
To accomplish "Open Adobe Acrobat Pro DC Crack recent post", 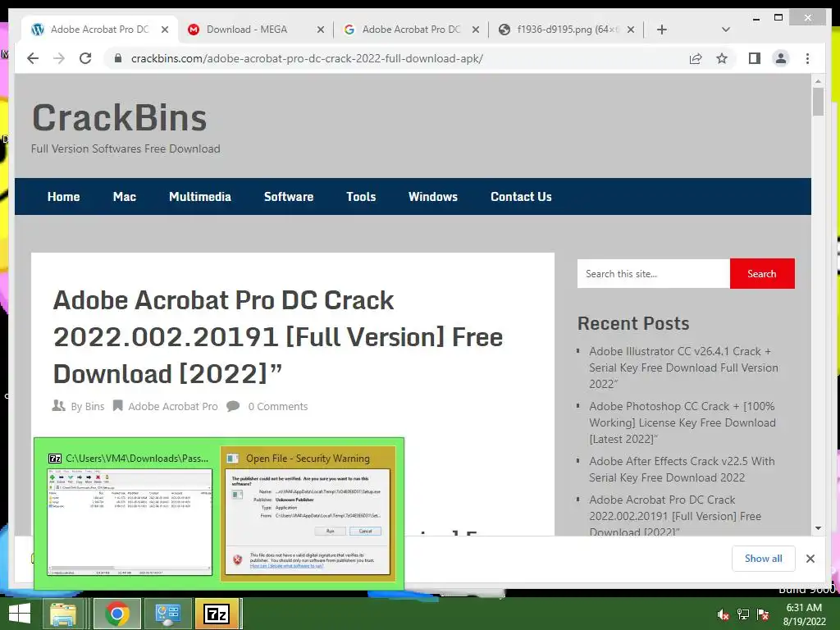I will click(675, 515).
